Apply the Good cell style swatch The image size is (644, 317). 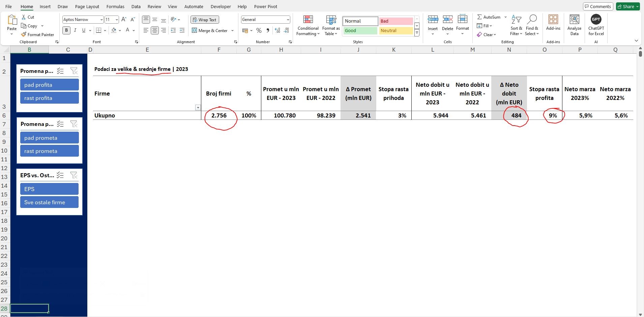click(360, 31)
